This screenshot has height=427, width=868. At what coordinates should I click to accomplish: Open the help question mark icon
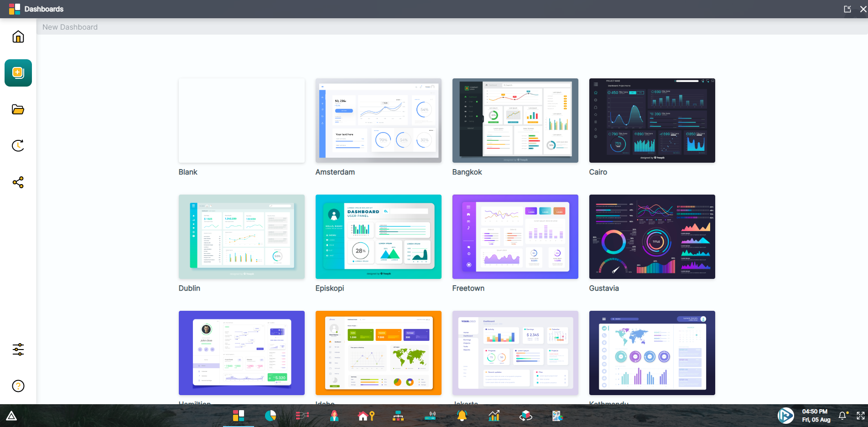point(18,386)
